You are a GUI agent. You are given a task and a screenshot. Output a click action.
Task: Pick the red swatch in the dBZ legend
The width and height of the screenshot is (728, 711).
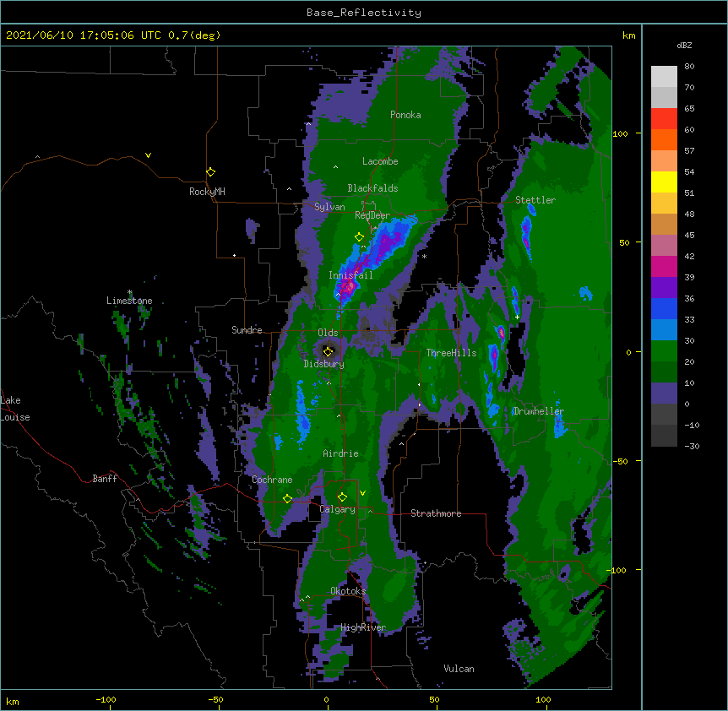coord(664,118)
